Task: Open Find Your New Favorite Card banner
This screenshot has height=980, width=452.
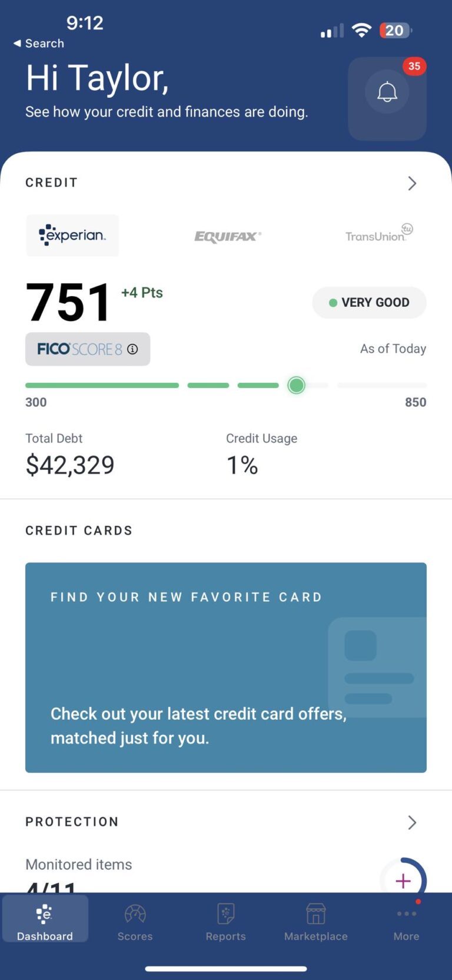Action: click(x=226, y=667)
